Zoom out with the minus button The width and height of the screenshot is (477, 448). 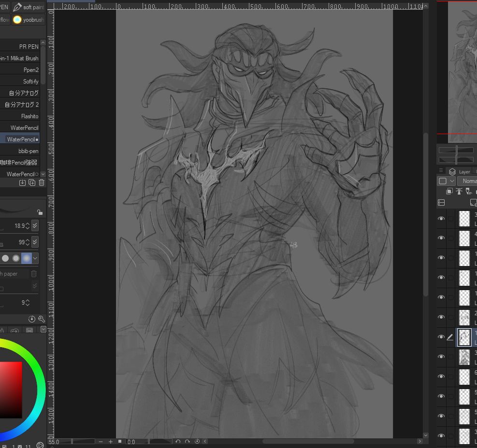[x=101, y=441]
